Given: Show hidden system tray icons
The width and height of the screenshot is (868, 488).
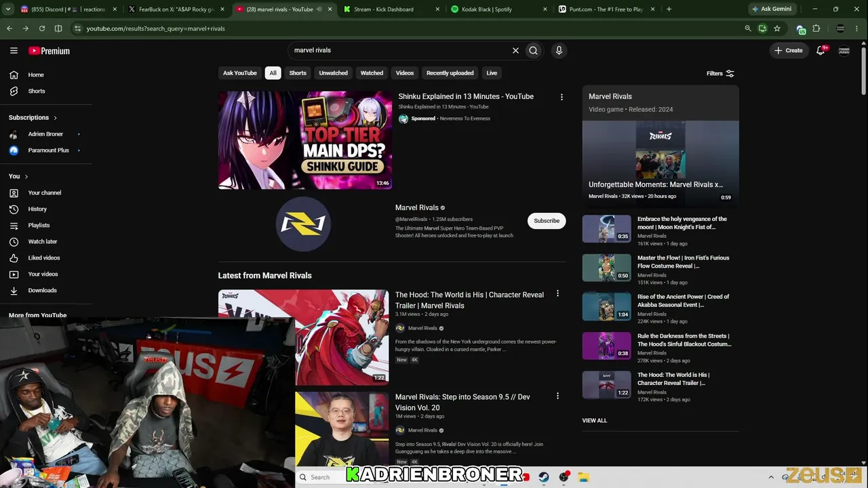Looking at the screenshot, I should [771, 477].
